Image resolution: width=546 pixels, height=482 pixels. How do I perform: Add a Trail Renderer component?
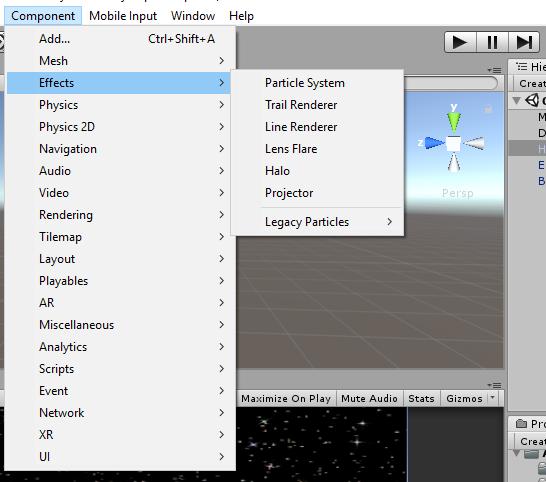pyautogui.click(x=318, y=105)
